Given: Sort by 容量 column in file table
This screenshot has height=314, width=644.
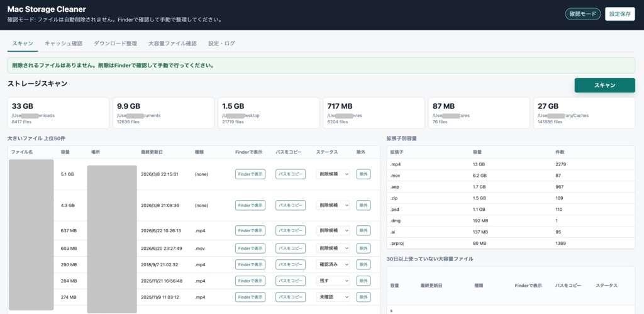Looking at the screenshot, I should click(65, 152).
